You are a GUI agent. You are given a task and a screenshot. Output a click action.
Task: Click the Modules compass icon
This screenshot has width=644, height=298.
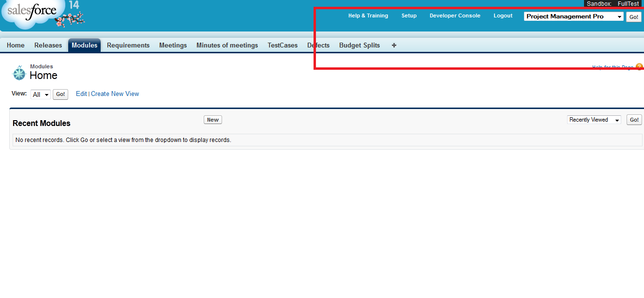19,73
